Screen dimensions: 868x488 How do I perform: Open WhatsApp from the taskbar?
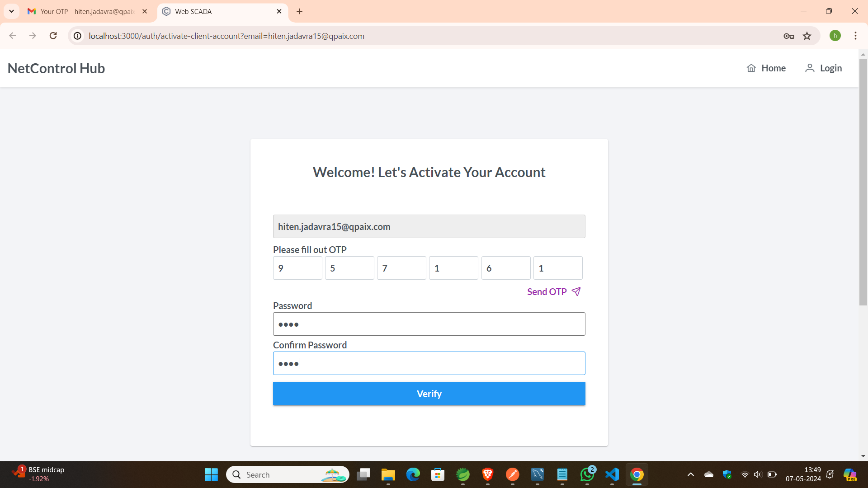(587, 474)
